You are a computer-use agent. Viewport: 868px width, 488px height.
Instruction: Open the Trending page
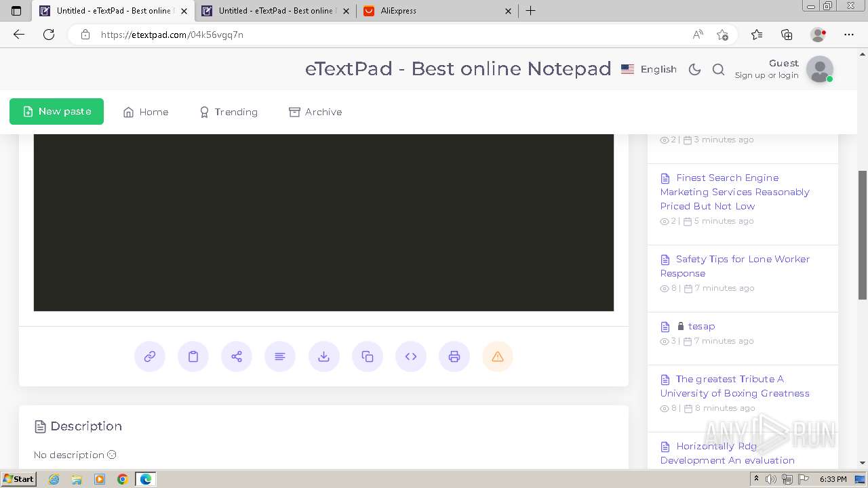pyautogui.click(x=229, y=112)
